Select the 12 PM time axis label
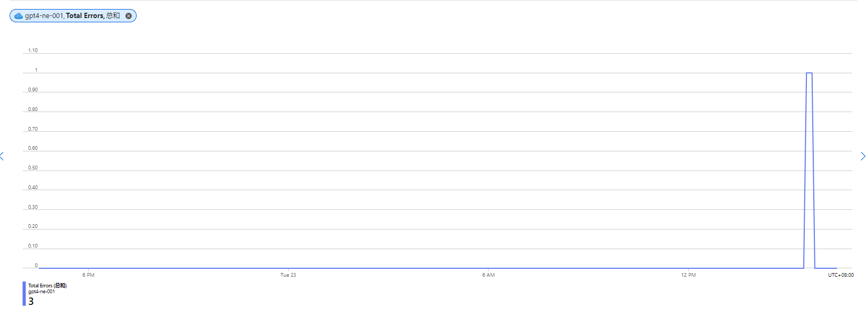The width and height of the screenshot is (868, 315). 688,275
